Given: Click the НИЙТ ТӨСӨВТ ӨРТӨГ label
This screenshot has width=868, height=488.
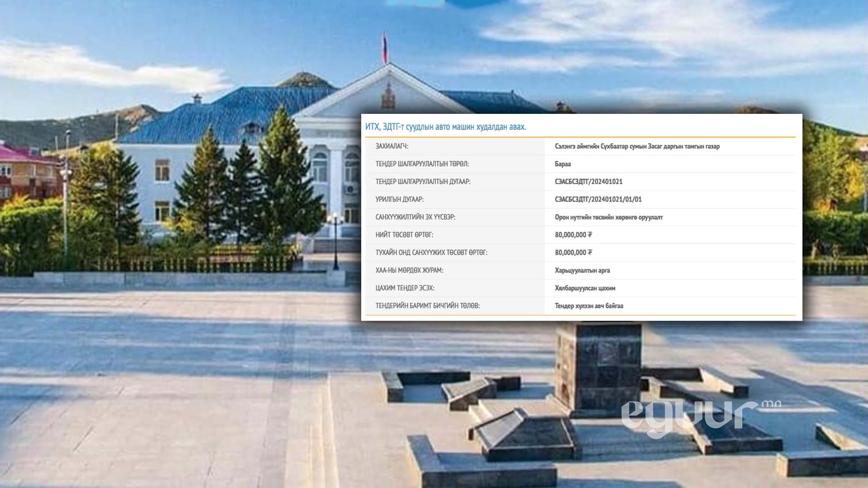Looking at the screenshot, I should click(x=404, y=235).
